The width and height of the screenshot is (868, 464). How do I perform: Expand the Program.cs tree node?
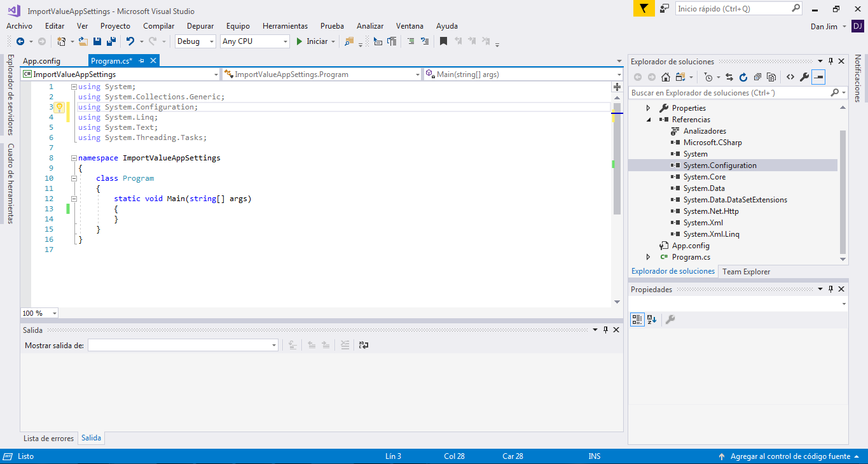(x=649, y=257)
